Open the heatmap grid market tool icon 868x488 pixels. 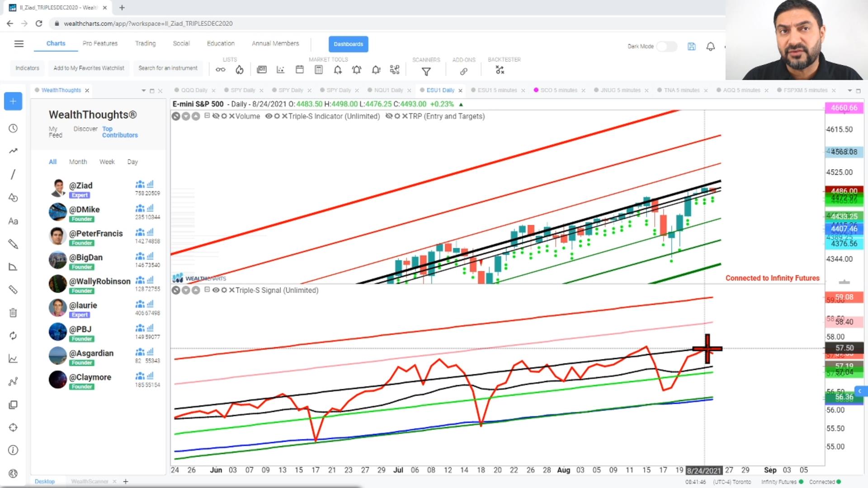[395, 70]
